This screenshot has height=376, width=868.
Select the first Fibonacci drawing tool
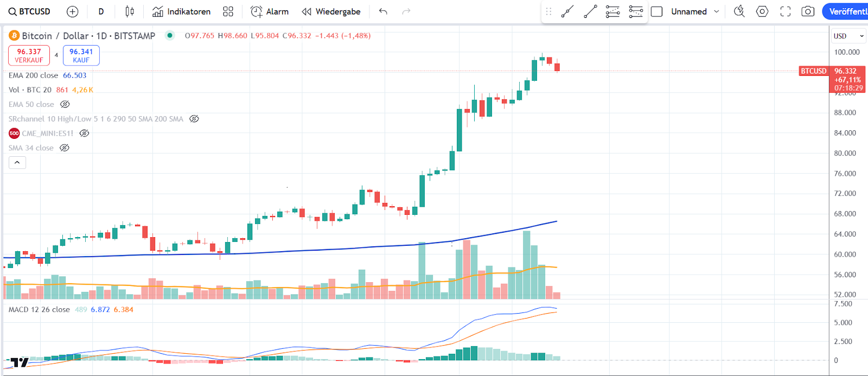(613, 11)
